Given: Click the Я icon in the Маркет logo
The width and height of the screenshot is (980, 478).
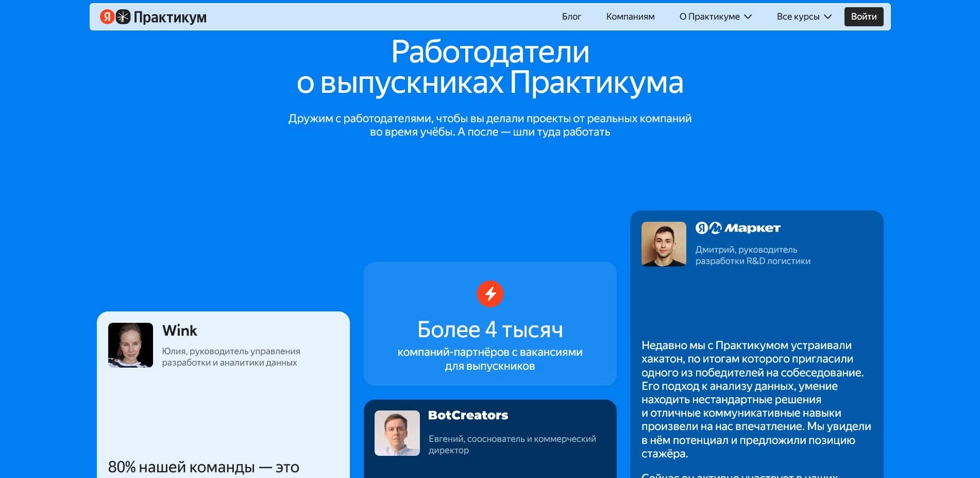Looking at the screenshot, I should tap(701, 227).
